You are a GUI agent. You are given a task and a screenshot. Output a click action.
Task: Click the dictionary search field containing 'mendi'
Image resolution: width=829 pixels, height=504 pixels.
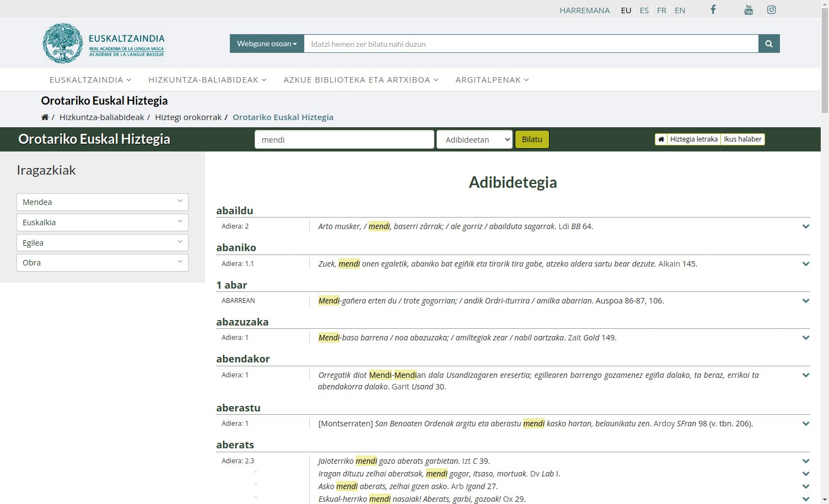click(x=344, y=139)
